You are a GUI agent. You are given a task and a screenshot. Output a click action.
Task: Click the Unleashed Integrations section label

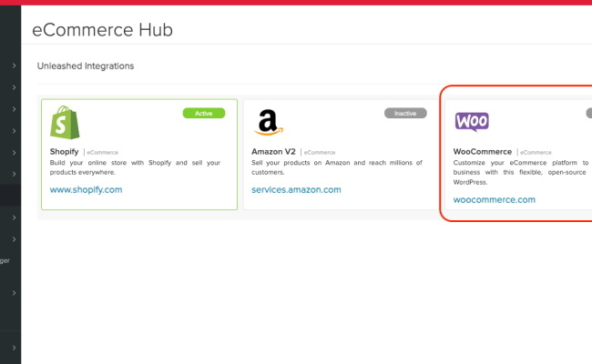[x=86, y=66]
